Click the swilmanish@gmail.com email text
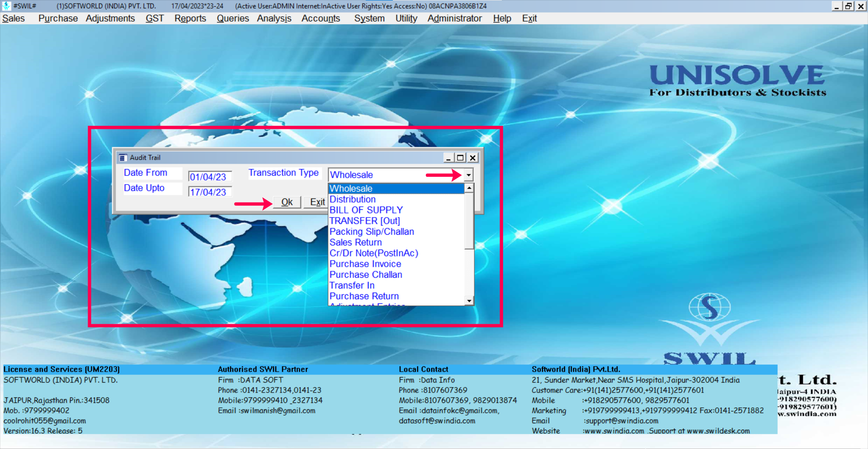Screen dimensions: 868x449 pyautogui.click(x=278, y=411)
